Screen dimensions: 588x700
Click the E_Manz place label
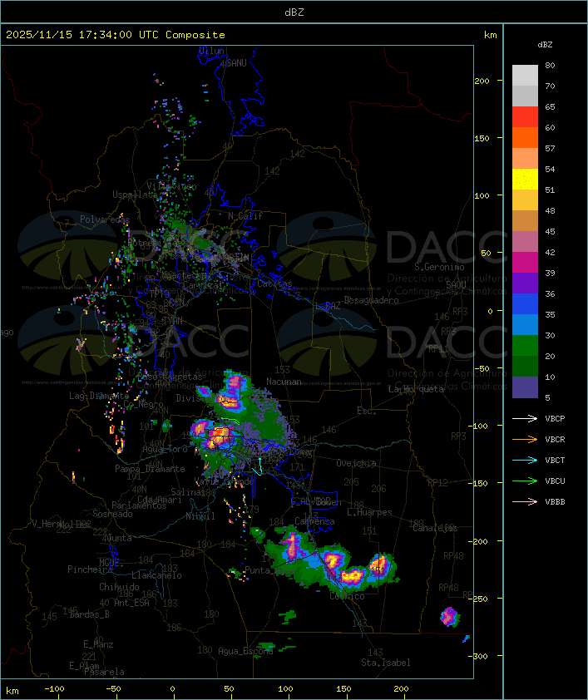tap(98, 644)
